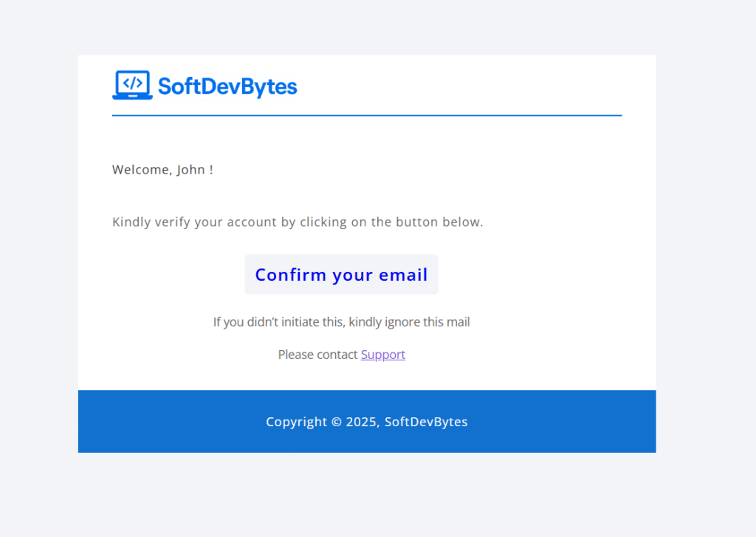The height and width of the screenshot is (537, 756).
Task: Select the "Welcome, John !" greeting text
Action: [x=162, y=170]
